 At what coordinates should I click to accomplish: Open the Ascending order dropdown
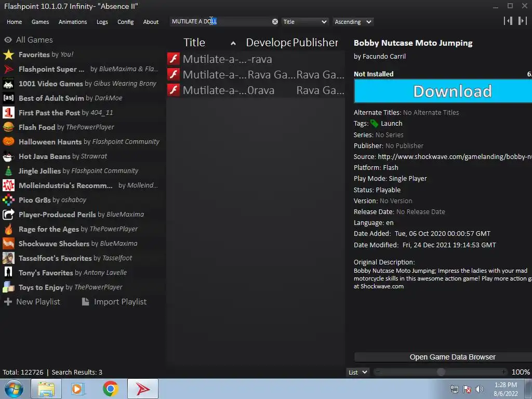pos(353,22)
